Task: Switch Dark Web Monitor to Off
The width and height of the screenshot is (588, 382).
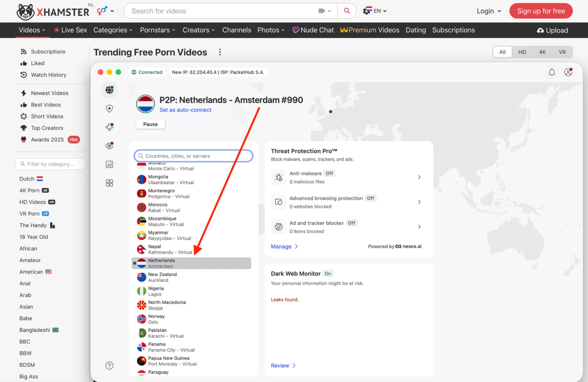Action: (327, 274)
